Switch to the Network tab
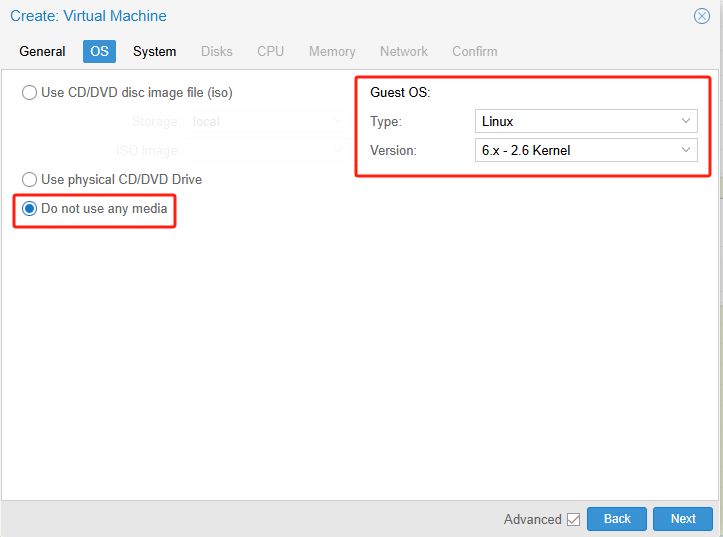723x537 pixels. point(403,51)
